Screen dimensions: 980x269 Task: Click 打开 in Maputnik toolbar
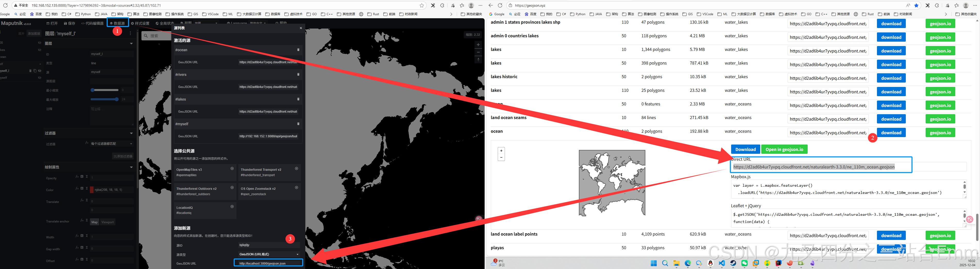click(x=52, y=23)
